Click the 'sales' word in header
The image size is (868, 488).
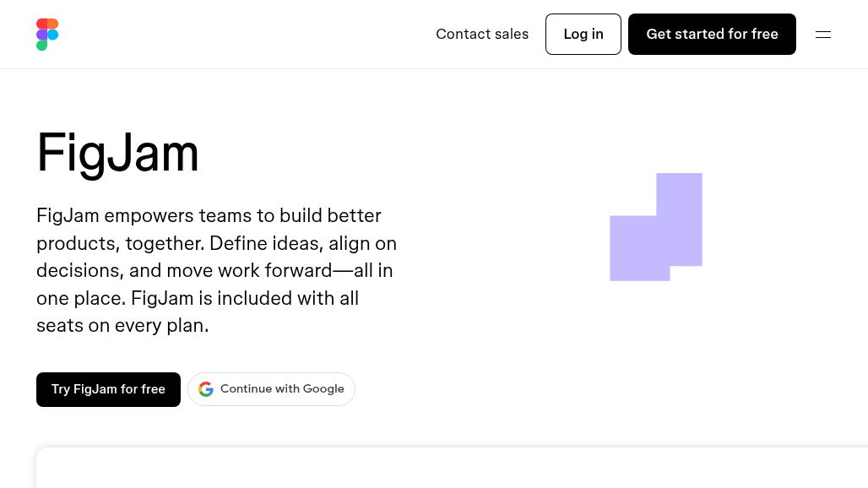(x=512, y=35)
